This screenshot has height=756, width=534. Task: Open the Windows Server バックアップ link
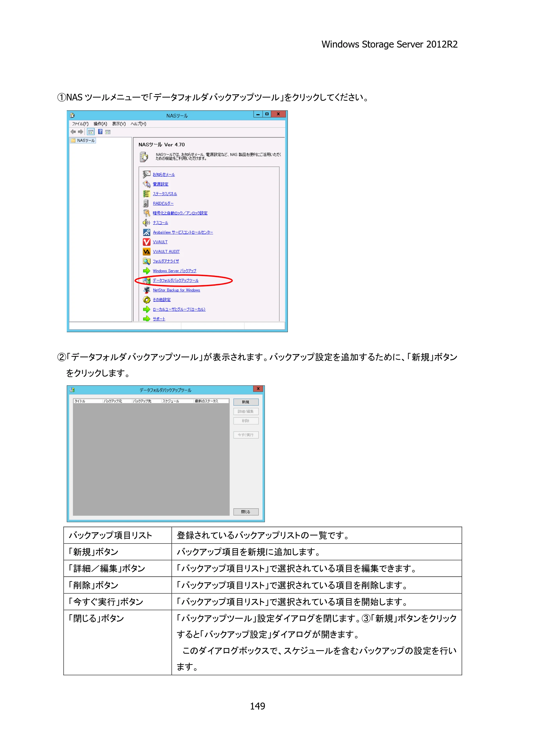pyautogui.click(x=174, y=271)
